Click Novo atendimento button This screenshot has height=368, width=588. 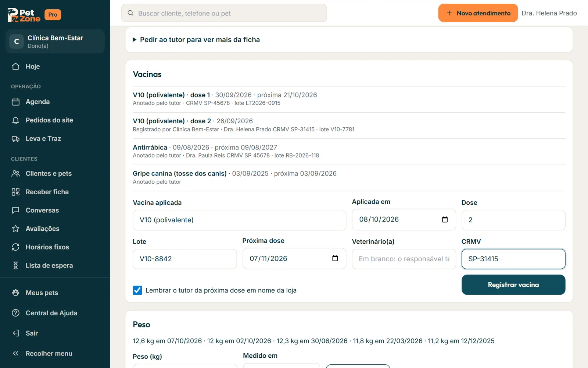click(x=478, y=13)
